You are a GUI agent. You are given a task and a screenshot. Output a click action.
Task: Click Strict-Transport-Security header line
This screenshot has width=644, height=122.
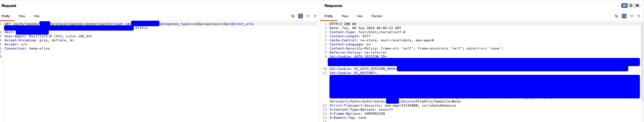[x=393, y=105]
